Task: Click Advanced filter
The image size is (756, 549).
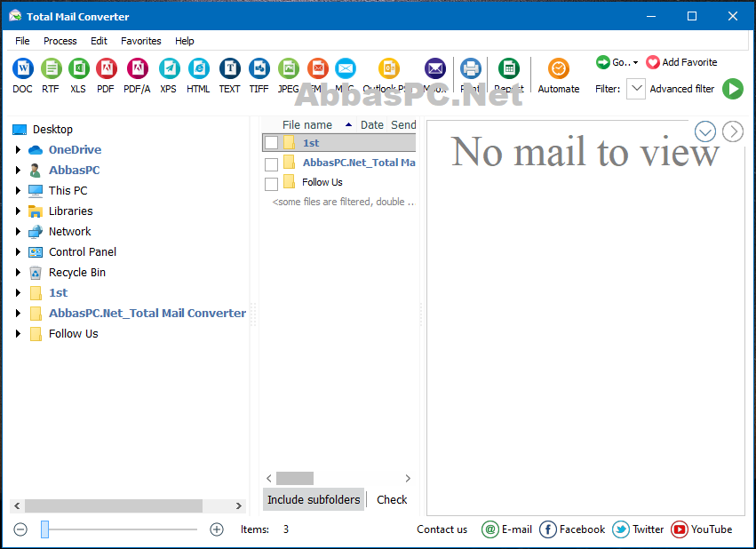Action: [x=681, y=89]
